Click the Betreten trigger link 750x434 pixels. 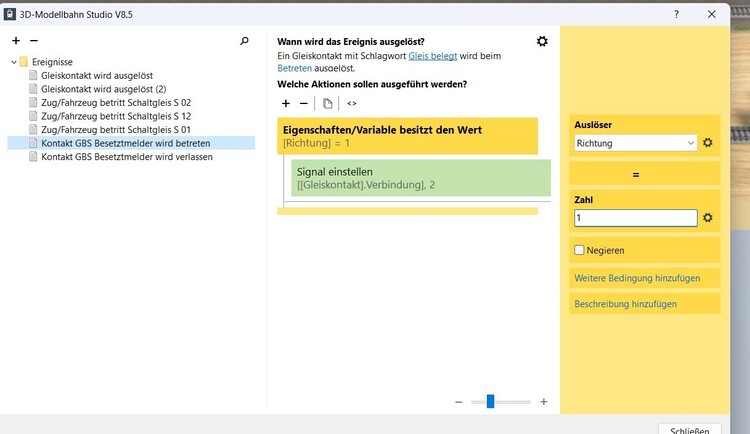[294, 68]
